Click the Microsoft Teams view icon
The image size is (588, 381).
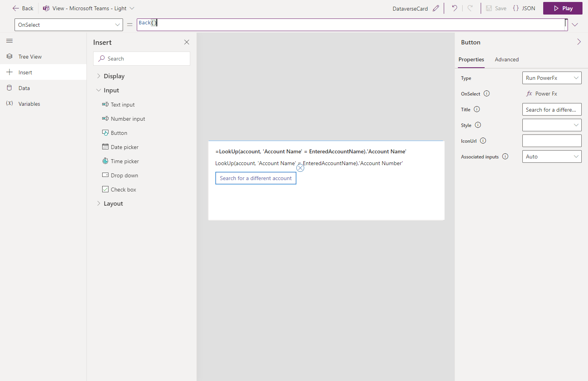point(46,8)
